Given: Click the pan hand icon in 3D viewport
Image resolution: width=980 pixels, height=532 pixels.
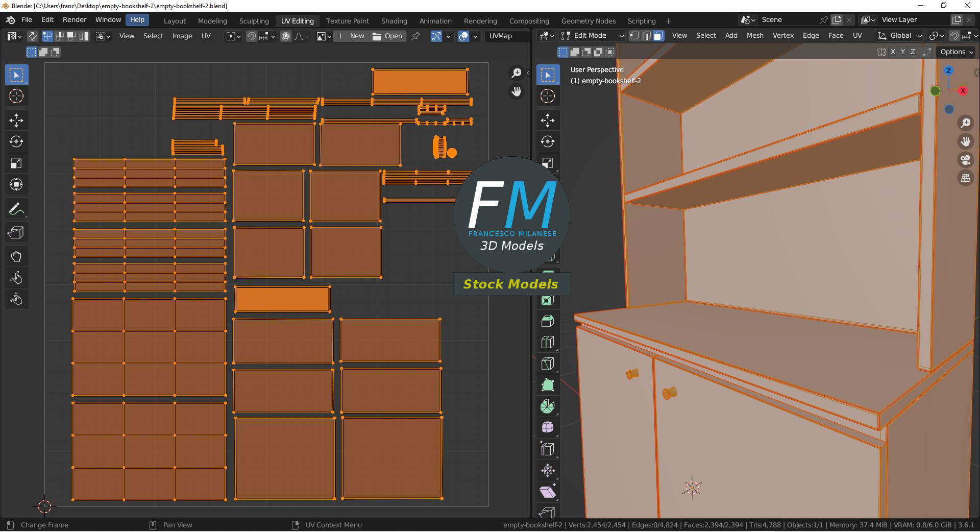Looking at the screenshot, I should [x=966, y=141].
